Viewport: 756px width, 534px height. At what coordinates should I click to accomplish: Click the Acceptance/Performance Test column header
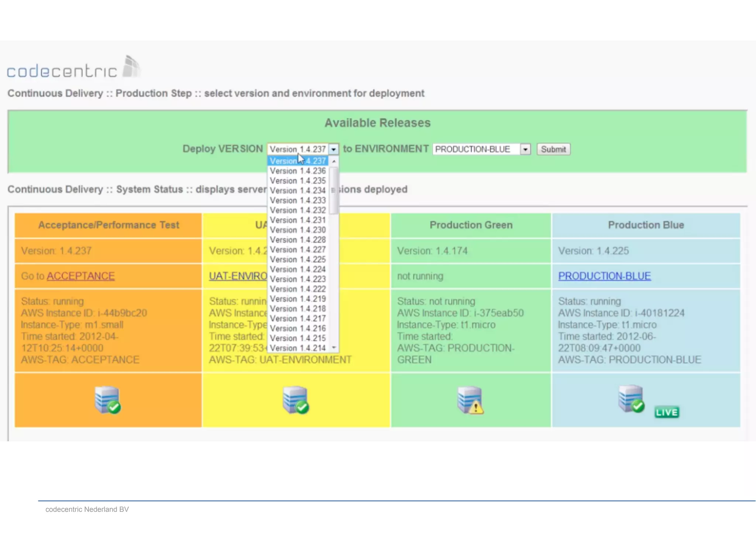click(109, 225)
